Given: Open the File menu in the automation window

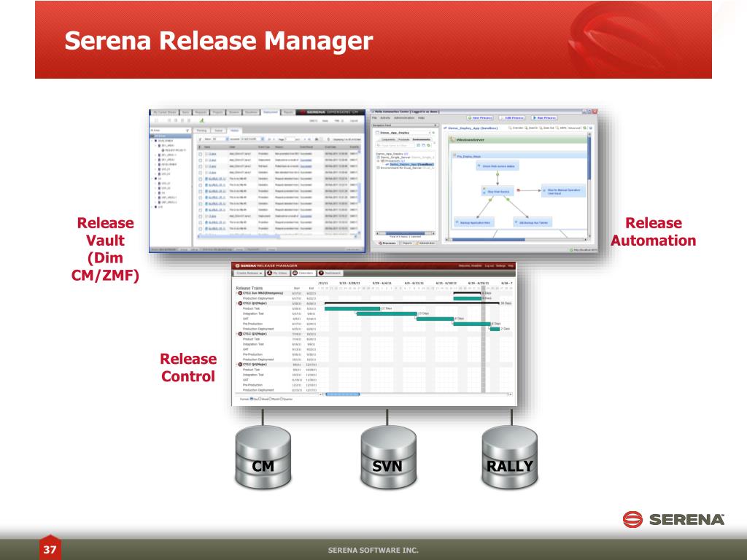Looking at the screenshot, I should 374,117.
